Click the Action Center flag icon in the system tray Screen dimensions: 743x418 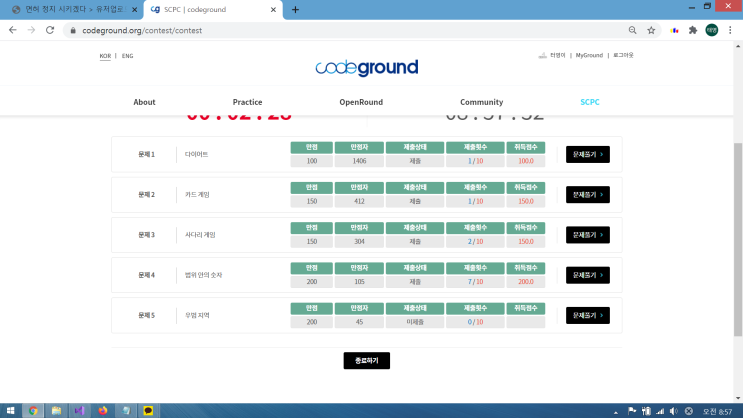pyautogui.click(x=632, y=411)
